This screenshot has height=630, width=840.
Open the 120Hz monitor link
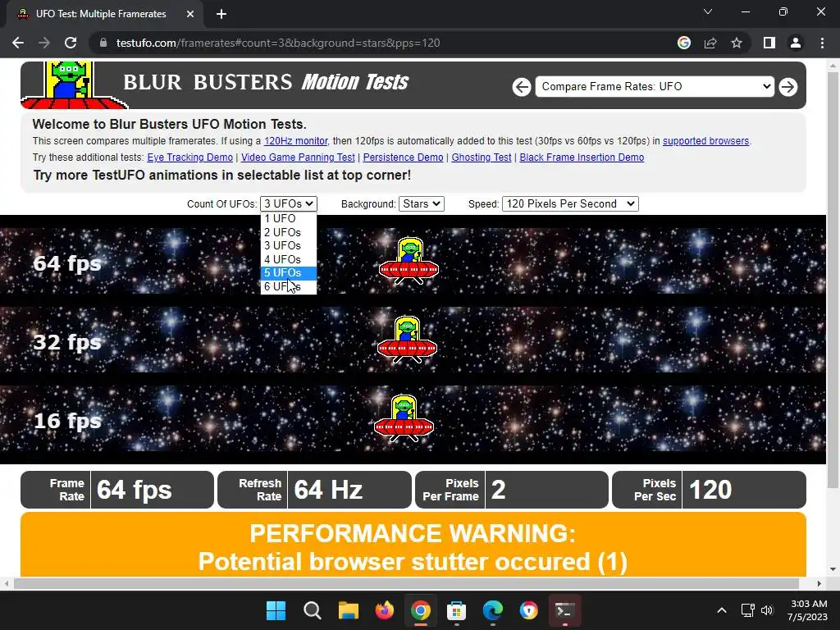pyautogui.click(x=295, y=141)
